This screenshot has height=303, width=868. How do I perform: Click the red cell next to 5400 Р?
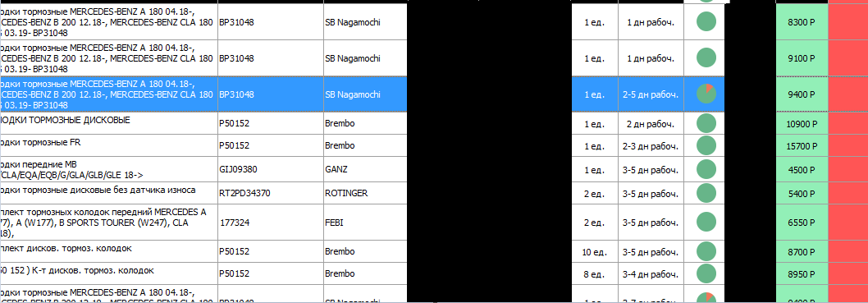pos(848,193)
